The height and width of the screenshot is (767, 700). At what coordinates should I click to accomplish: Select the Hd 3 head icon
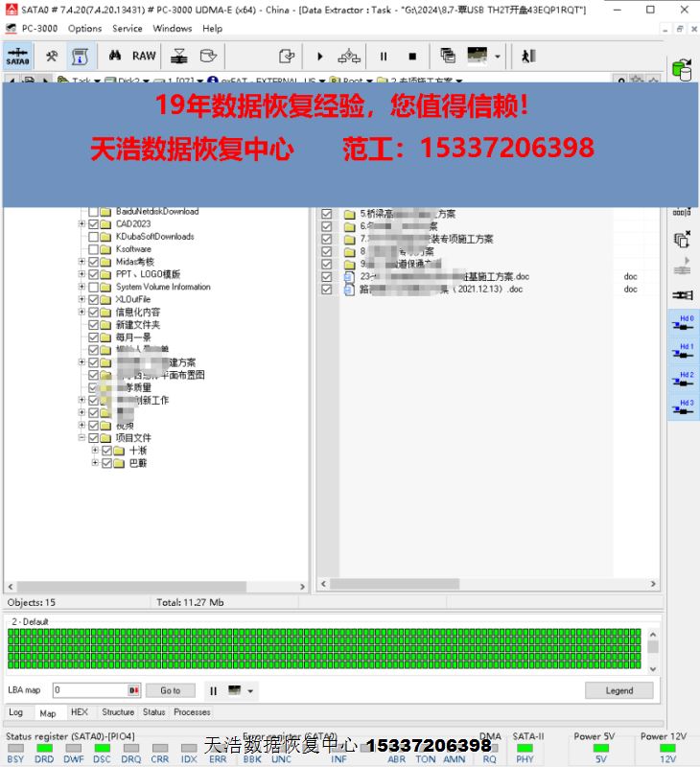click(x=683, y=408)
